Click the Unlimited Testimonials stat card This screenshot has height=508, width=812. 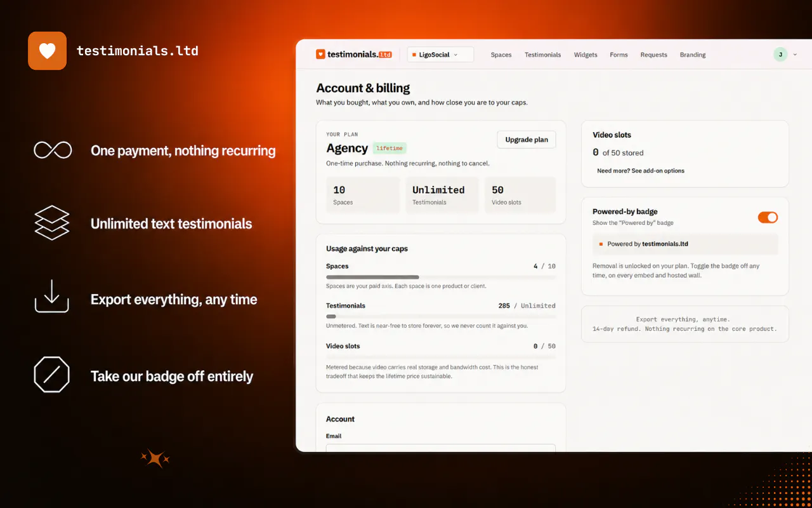tap(442, 195)
